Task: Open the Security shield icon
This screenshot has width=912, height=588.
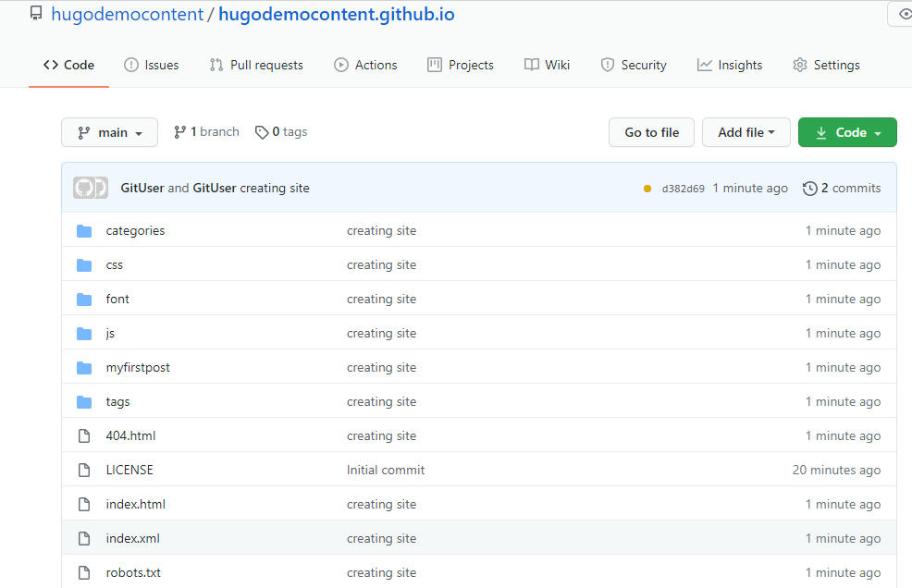Action: coord(608,65)
